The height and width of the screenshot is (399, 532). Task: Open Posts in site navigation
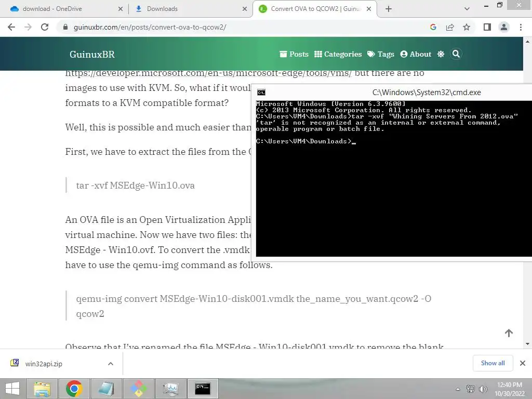tap(294, 54)
